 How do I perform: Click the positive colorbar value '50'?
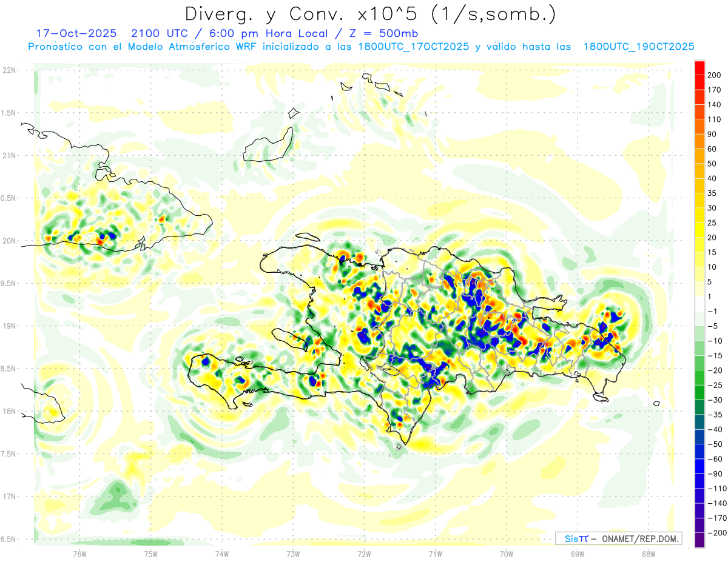[x=712, y=164]
